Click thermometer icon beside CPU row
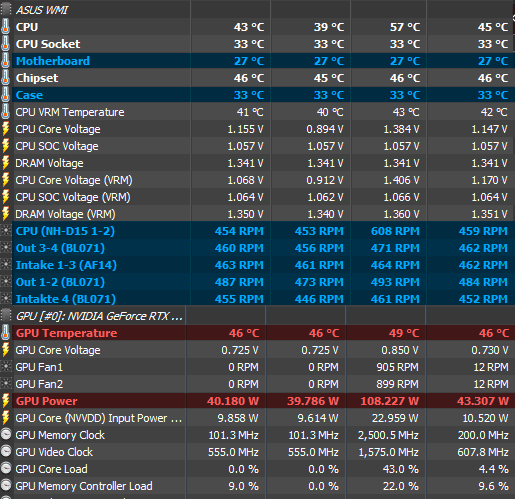Image resolution: width=515 pixels, height=499 pixels. point(5,27)
